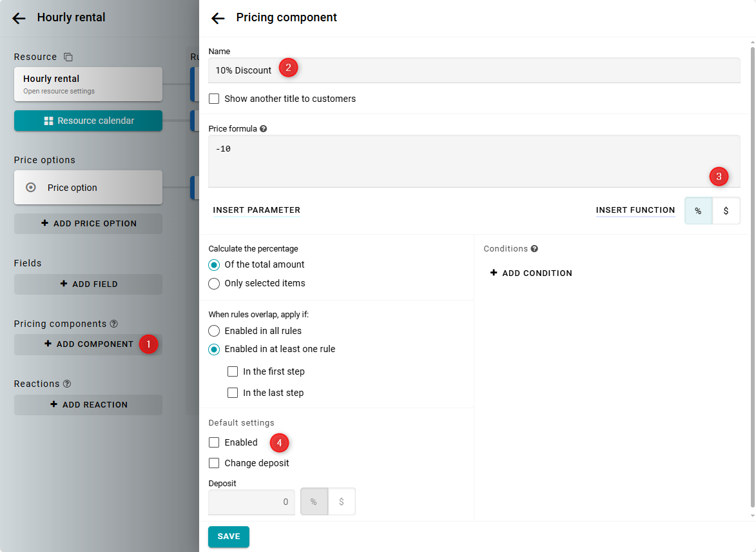The width and height of the screenshot is (756, 552).
Task: Switch price formula to dollar amount
Action: pos(726,211)
